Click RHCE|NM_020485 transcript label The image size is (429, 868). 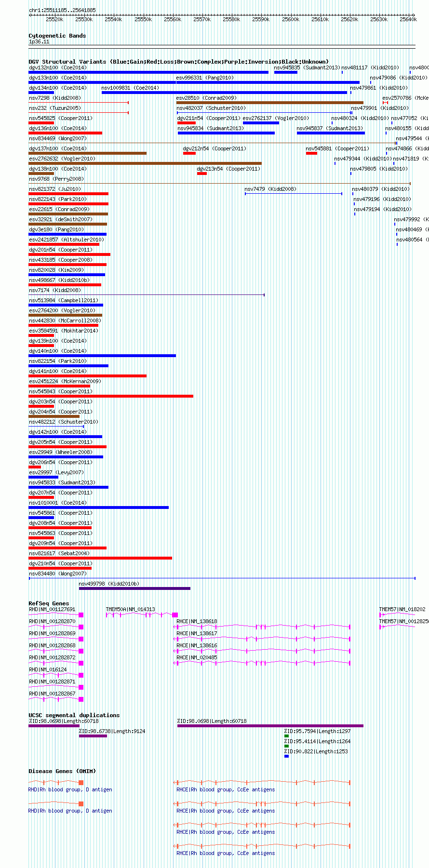(x=197, y=657)
